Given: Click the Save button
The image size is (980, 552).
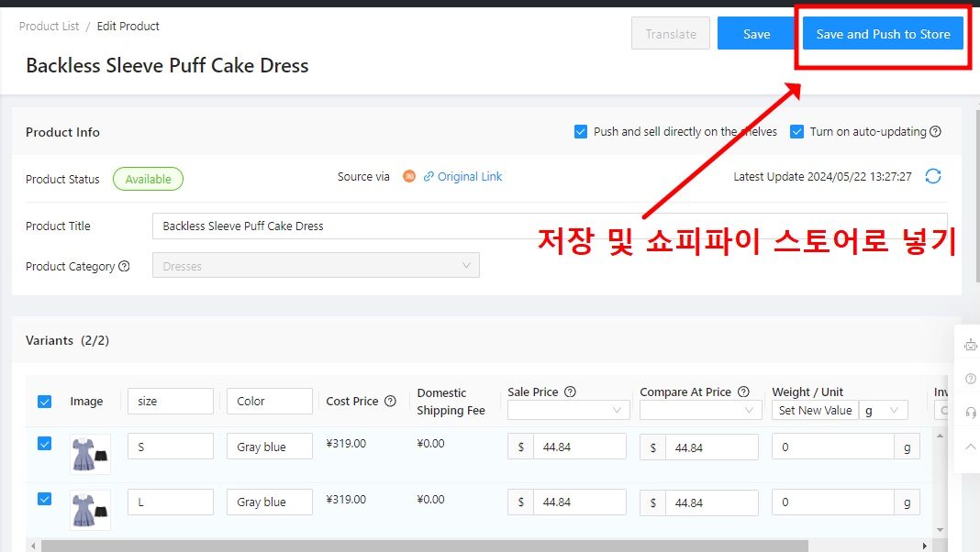Looking at the screenshot, I should 756,34.
